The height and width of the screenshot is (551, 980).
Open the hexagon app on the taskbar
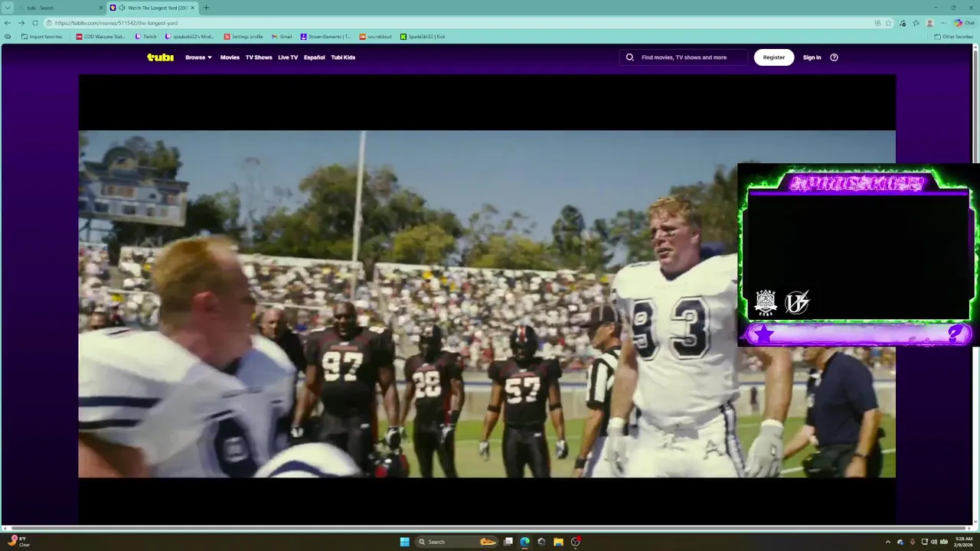pos(541,542)
